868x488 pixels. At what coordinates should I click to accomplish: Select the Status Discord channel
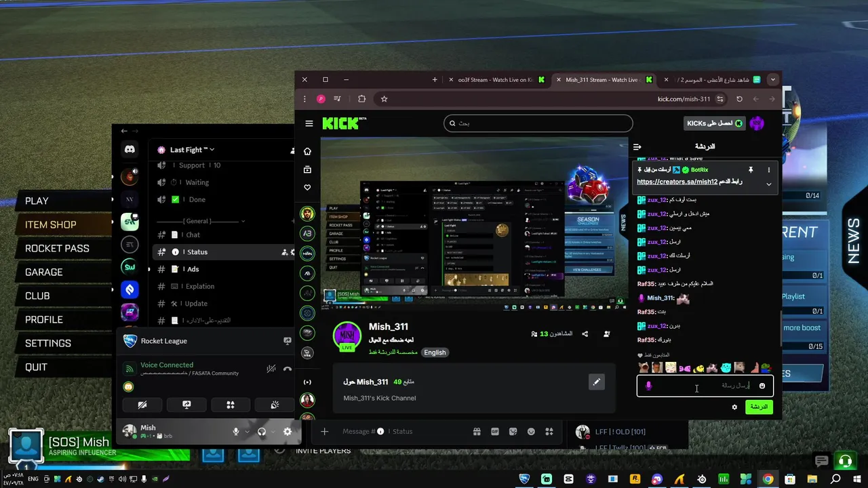[224, 252]
